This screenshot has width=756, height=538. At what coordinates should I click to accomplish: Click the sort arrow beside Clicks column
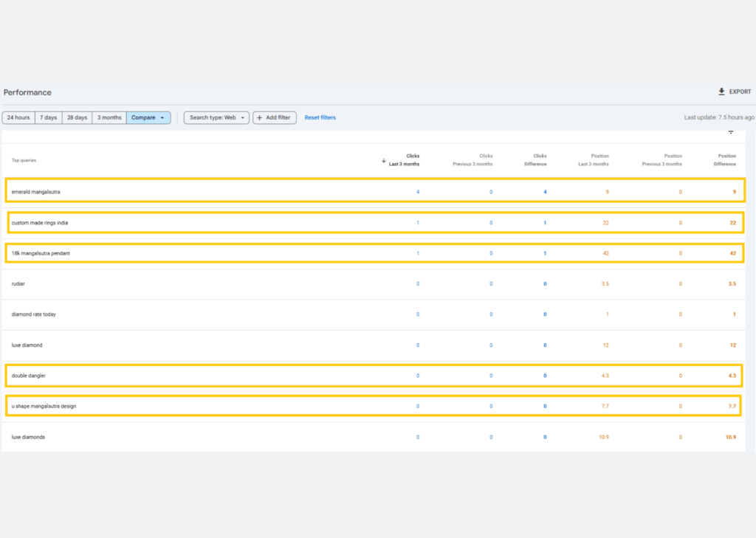click(x=383, y=160)
